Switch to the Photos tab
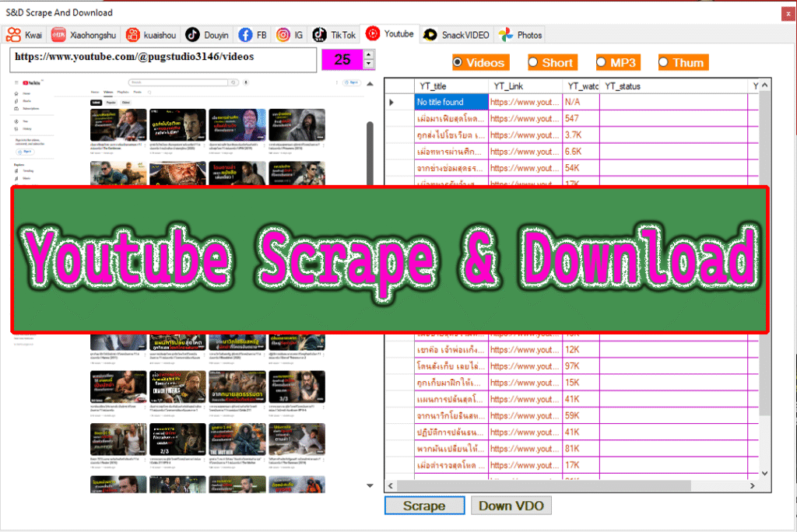The height and width of the screenshot is (532, 797). coord(521,35)
